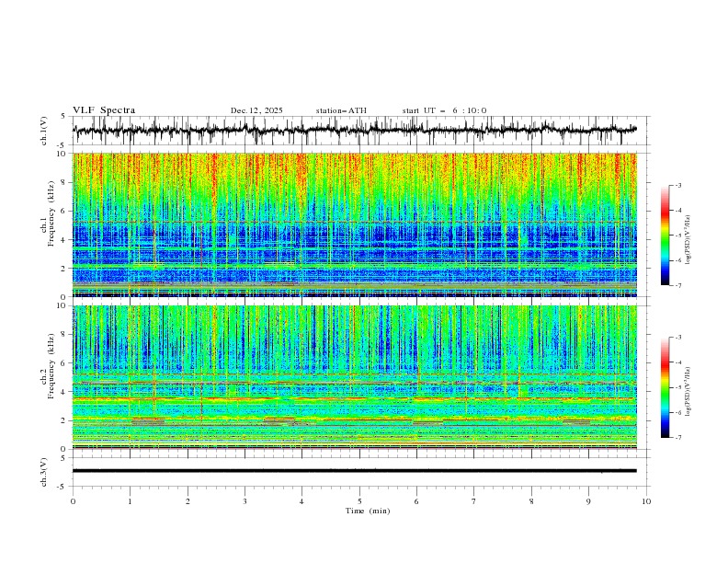
Task: Click time axis tick label "0"
Action: [73, 501]
